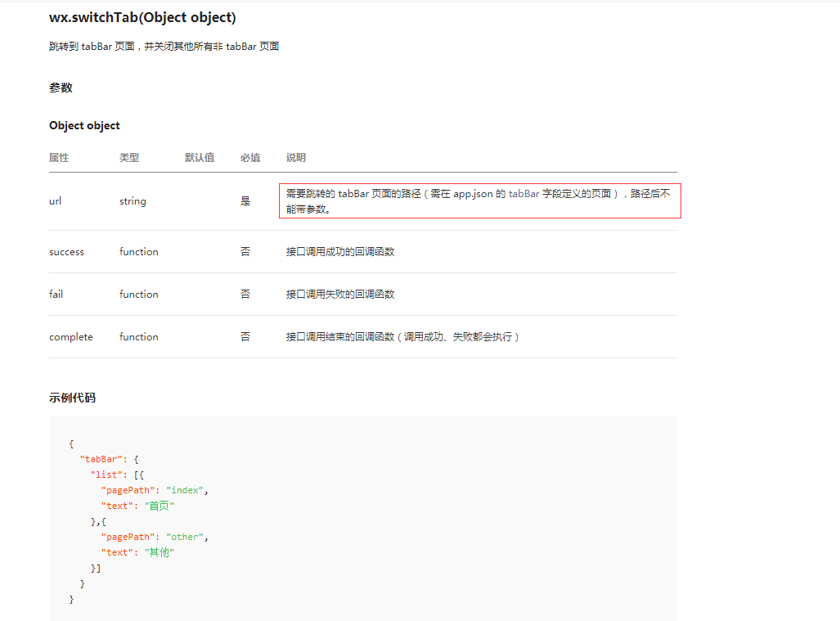
Task: Select the "首页" string in the example code
Action: point(158,506)
